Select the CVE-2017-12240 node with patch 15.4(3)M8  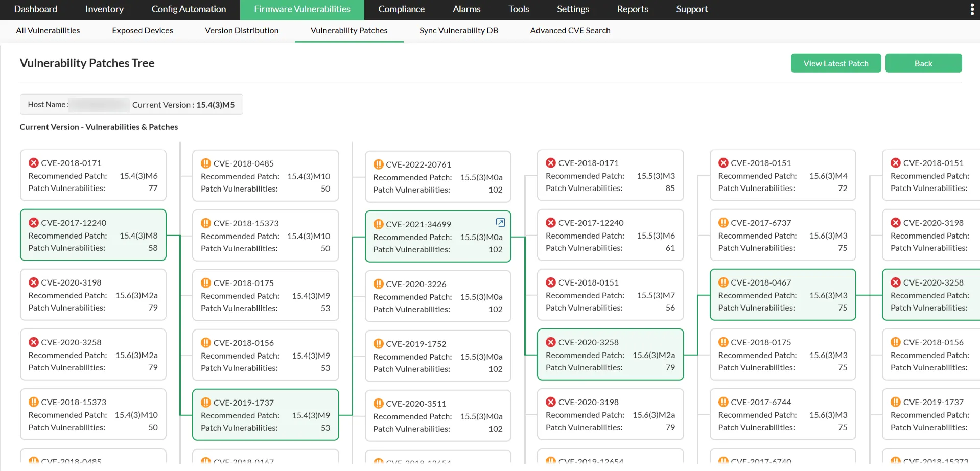coord(93,235)
